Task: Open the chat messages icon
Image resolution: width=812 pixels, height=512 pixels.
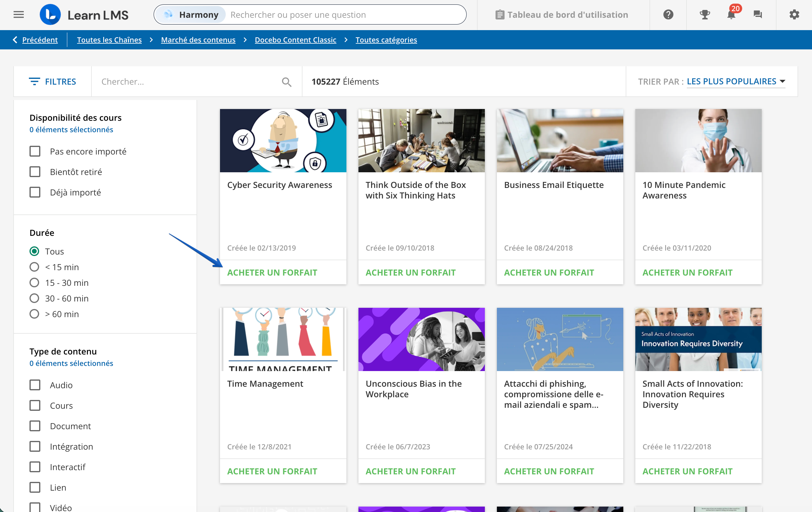Action: [x=757, y=14]
